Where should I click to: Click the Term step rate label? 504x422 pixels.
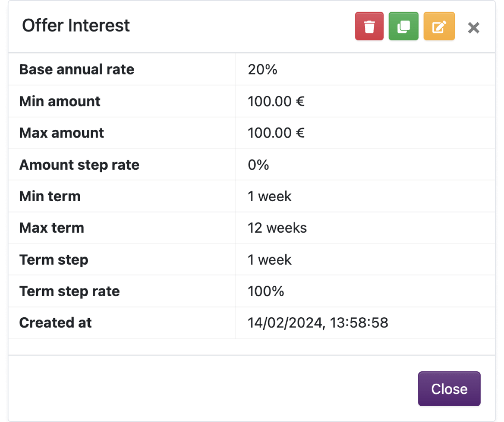[x=69, y=291]
